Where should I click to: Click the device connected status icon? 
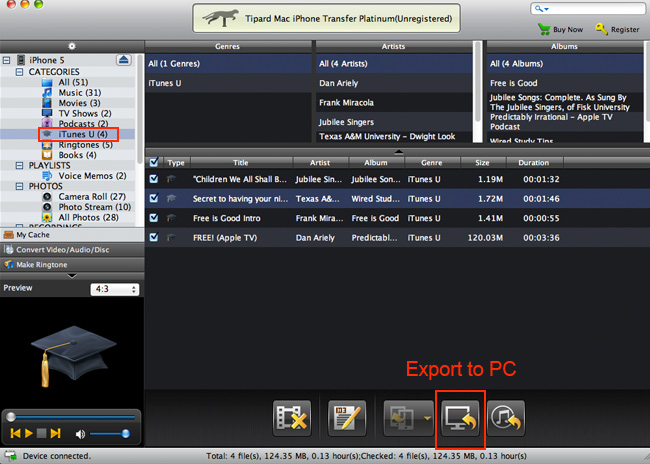coord(11,456)
